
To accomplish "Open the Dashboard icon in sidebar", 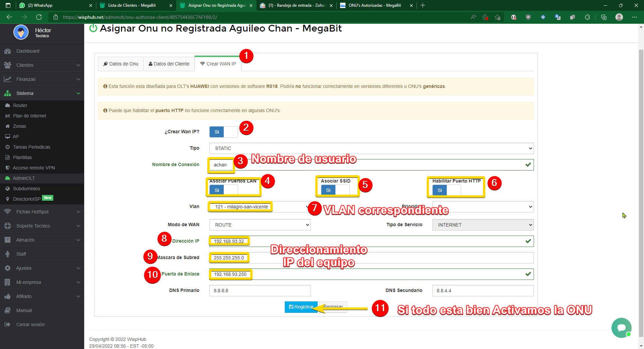I will click(7, 51).
